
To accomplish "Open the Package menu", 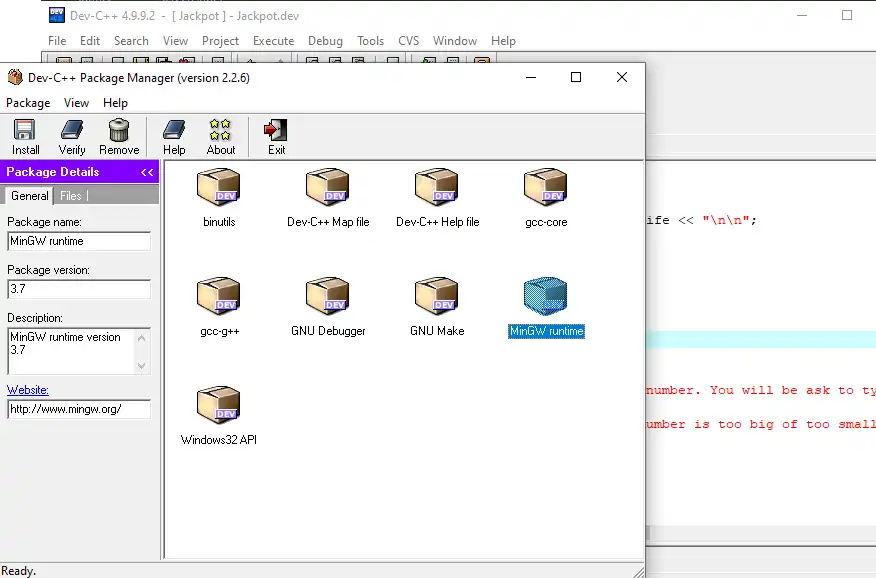I will [28, 102].
